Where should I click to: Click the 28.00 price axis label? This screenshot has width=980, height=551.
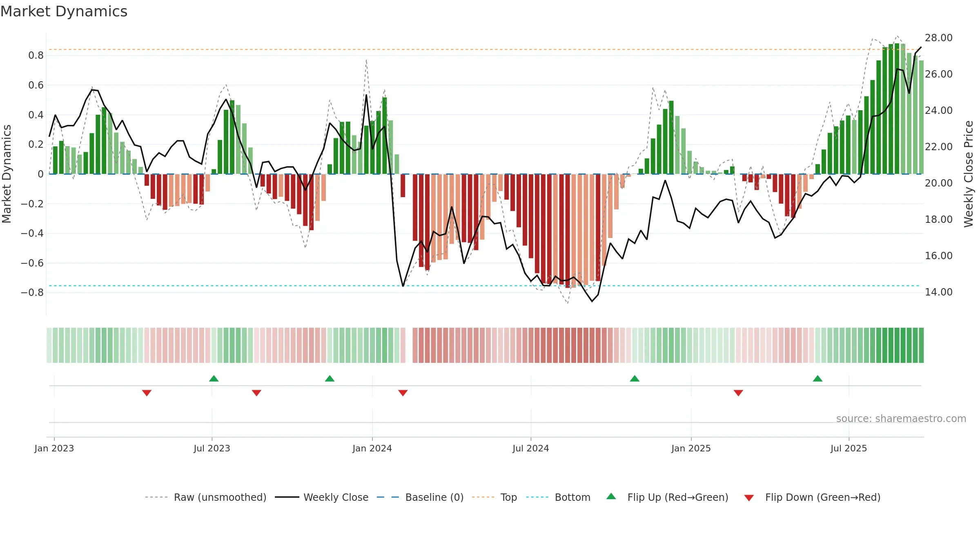(x=939, y=38)
